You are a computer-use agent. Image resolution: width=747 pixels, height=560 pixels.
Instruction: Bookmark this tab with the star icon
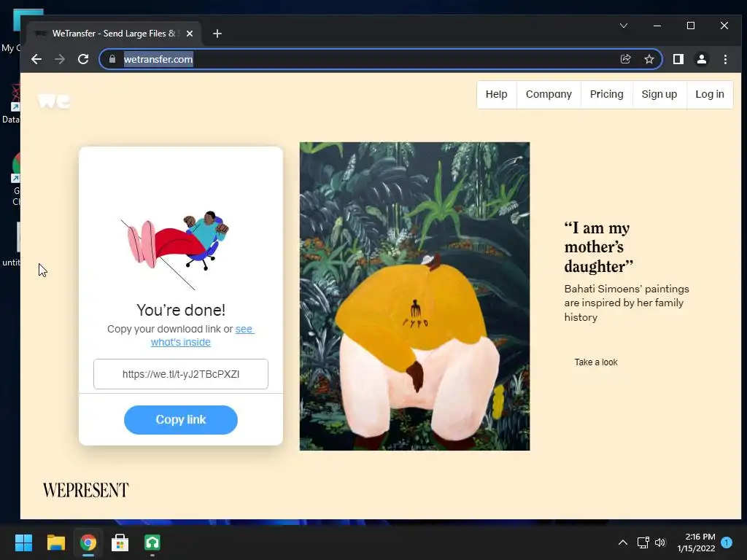(649, 59)
